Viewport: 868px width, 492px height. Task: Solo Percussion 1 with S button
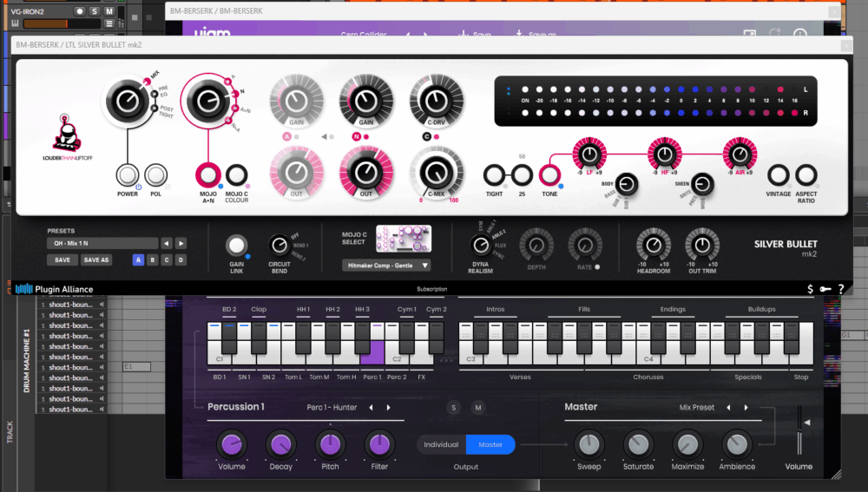pos(453,408)
